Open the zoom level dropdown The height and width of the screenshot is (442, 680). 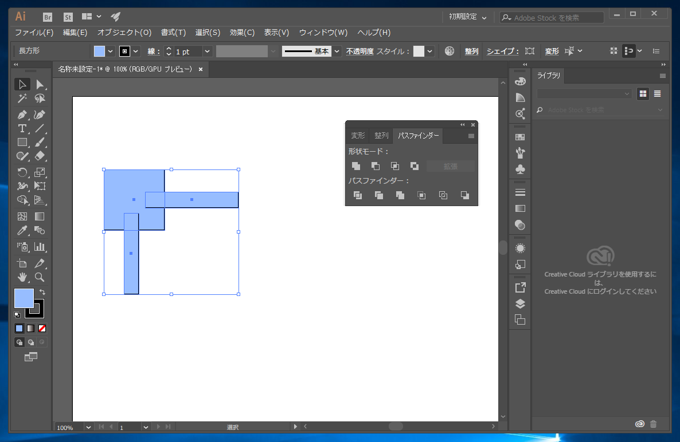click(88, 427)
